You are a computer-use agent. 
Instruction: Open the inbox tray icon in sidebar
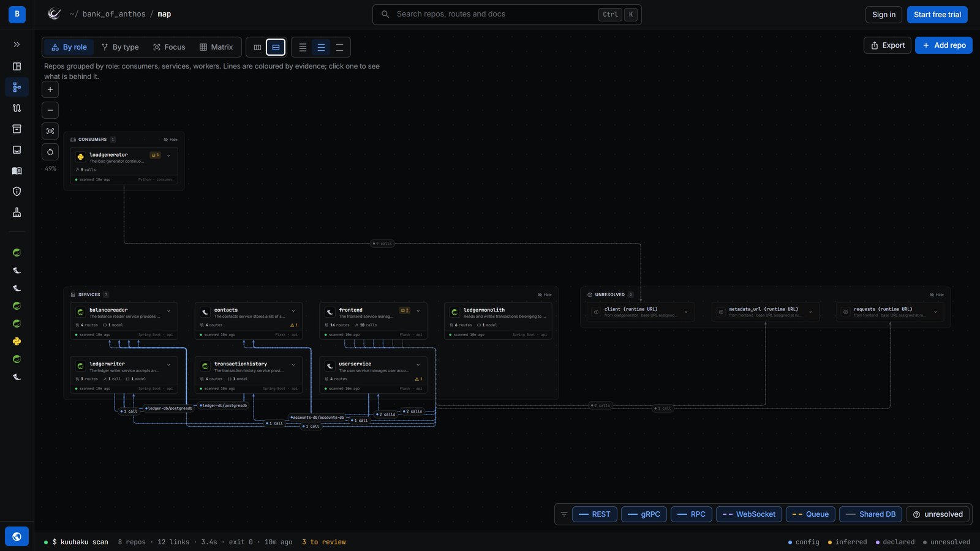point(17,149)
